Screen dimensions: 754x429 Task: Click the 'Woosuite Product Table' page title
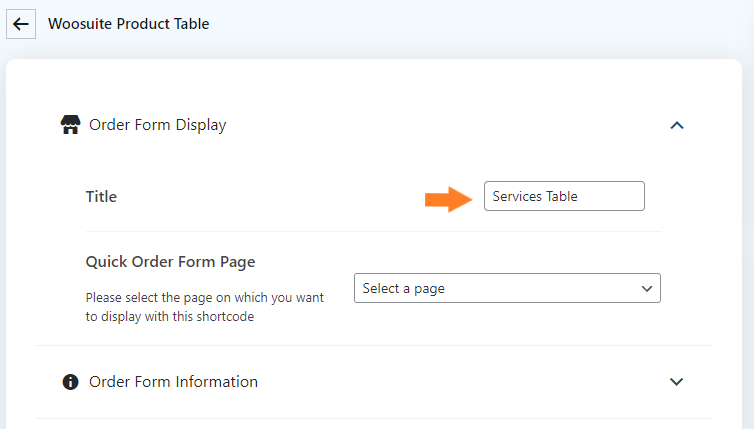click(x=129, y=24)
